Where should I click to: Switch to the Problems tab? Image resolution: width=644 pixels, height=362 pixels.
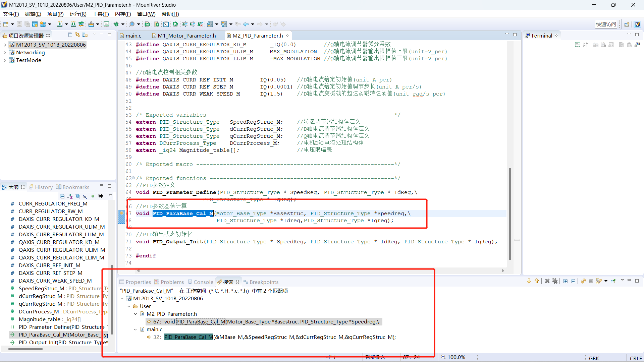point(169,282)
